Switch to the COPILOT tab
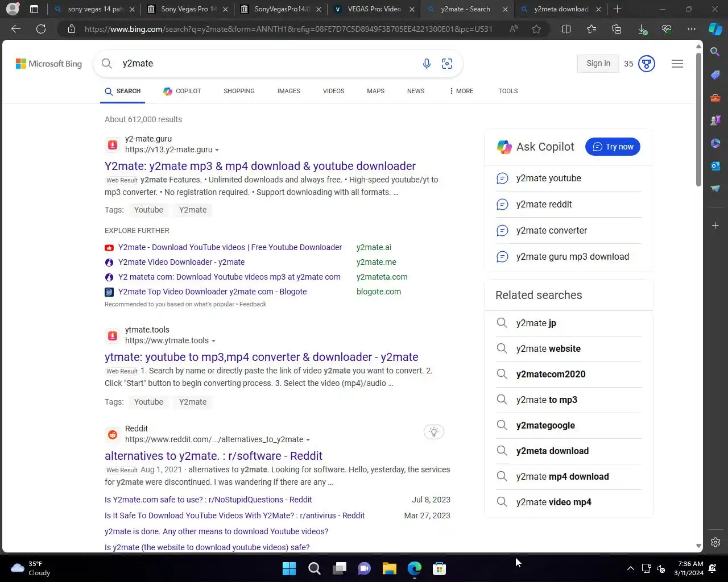 point(182,91)
